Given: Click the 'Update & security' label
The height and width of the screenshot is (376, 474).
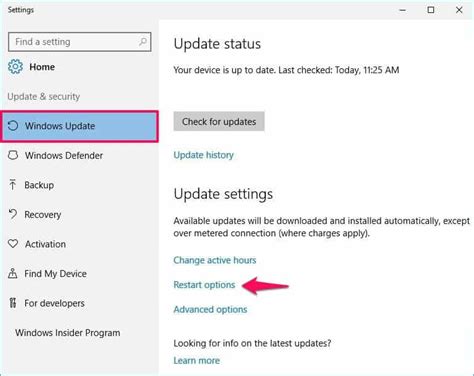Looking at the screenshot, I should pyautogui.click(x=44, y=96).
